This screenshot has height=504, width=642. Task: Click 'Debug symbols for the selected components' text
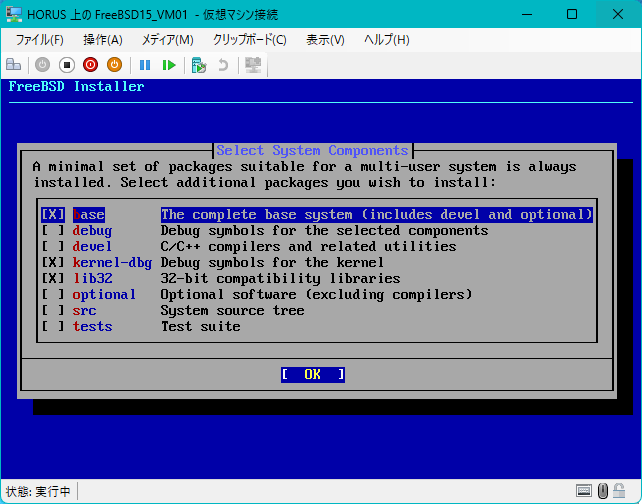pos(324,231)
